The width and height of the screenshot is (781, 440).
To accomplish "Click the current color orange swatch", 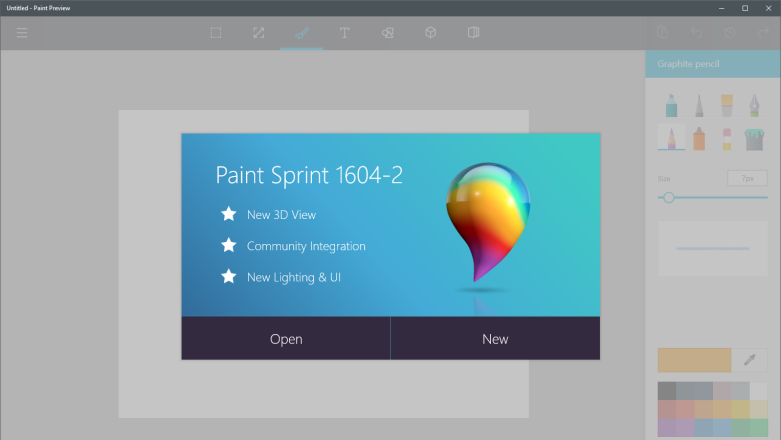I will coord(694,360).
